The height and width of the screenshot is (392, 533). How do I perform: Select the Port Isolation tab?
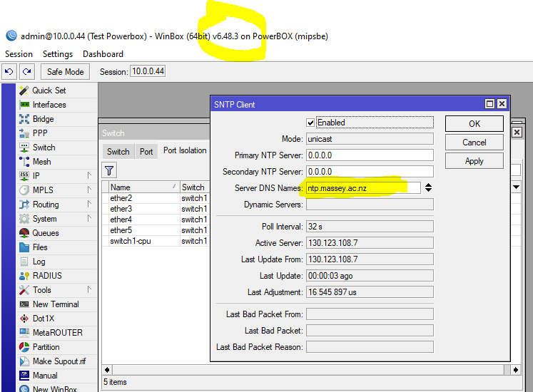(185, 150)
